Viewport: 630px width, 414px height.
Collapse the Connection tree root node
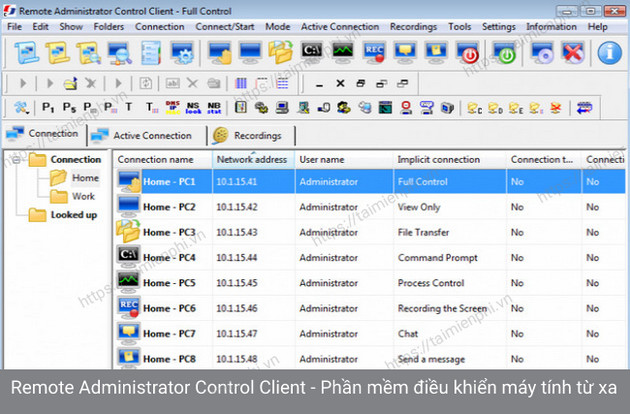[x=16, y=160]
